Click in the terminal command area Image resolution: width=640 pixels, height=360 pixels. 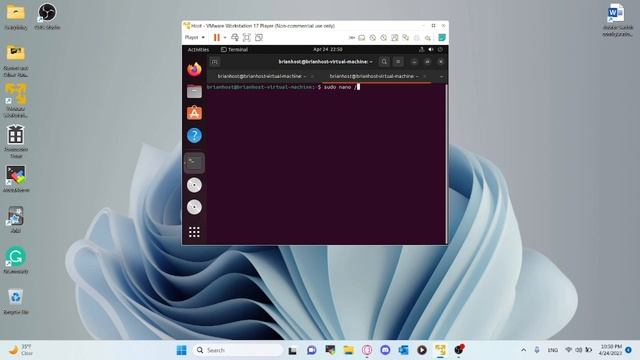(x=326, y=163)
